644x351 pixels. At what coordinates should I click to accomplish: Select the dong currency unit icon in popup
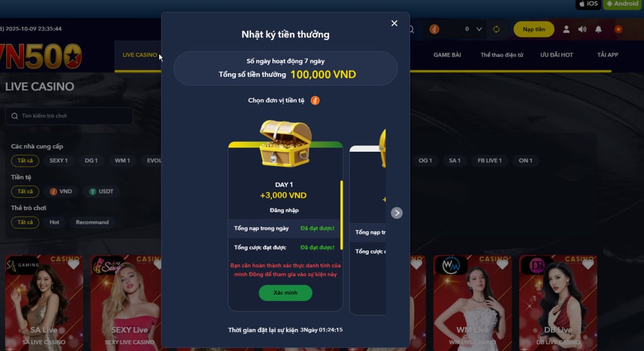[315, 100]
